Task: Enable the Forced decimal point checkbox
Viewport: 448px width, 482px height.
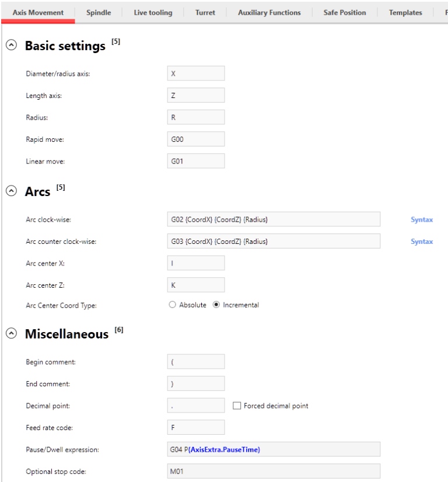Action: pyautogui.click(x=237, y=406)
